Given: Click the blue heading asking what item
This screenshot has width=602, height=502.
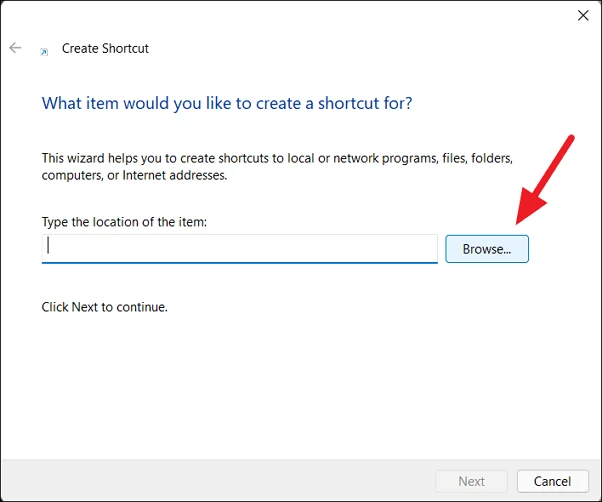Looking at the screenshot, I should click(x=226, y=103).
